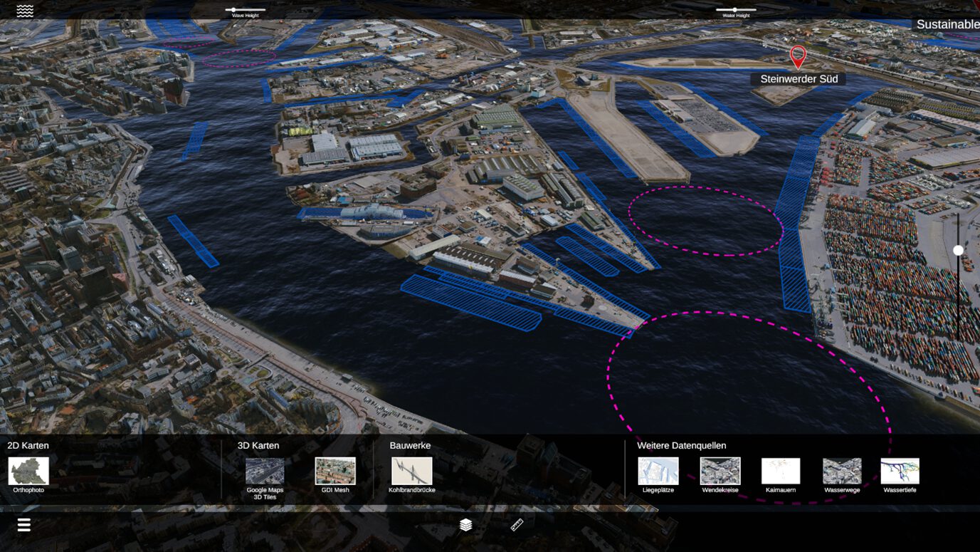Click the Sustainable label at top right
This screenshot has width=980, height=552.
click(947, 24)
